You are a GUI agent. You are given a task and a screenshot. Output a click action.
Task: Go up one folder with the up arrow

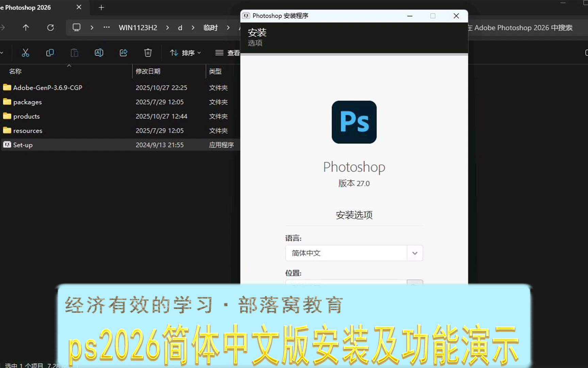[x=26, y=28]
